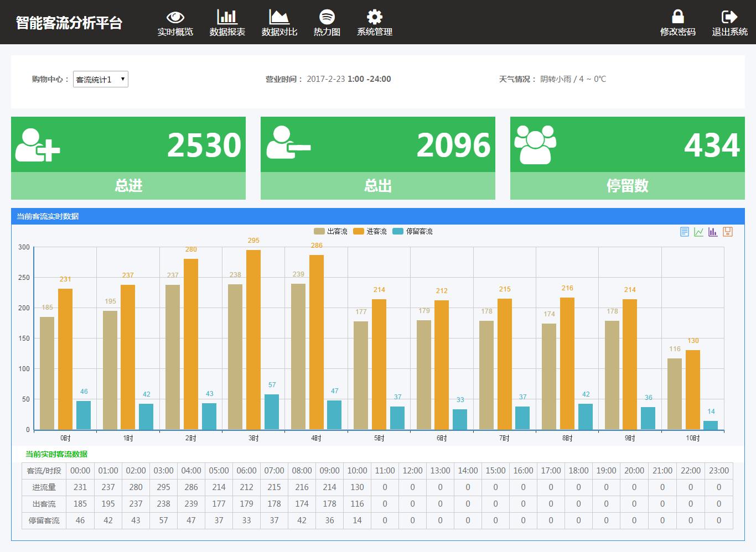Click the 系统管理 gear icon
The width and height of the screenshot is (756, 552).
click(x=375, y=17)
